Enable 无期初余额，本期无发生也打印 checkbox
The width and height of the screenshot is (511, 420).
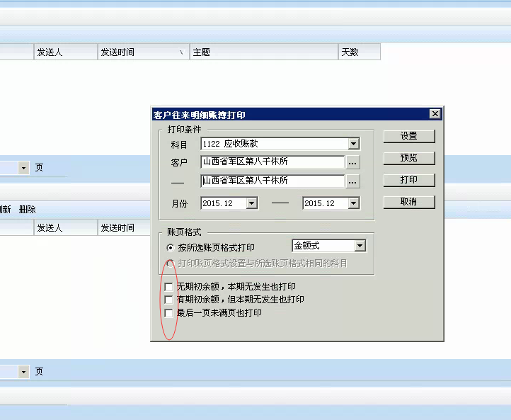pyautogui.click(x=168, y=287)
